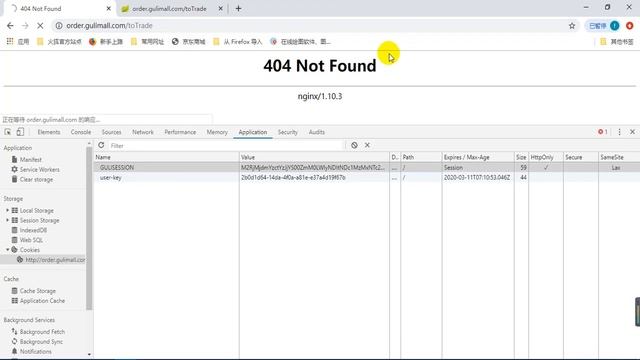640x360 pixels.
Task: Click delete selected cookie X icon
Action: pyautogui.click(x=367, y=145)
